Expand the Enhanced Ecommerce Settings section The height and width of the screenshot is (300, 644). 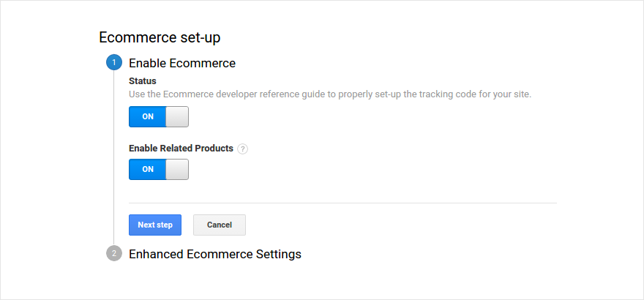215,254
